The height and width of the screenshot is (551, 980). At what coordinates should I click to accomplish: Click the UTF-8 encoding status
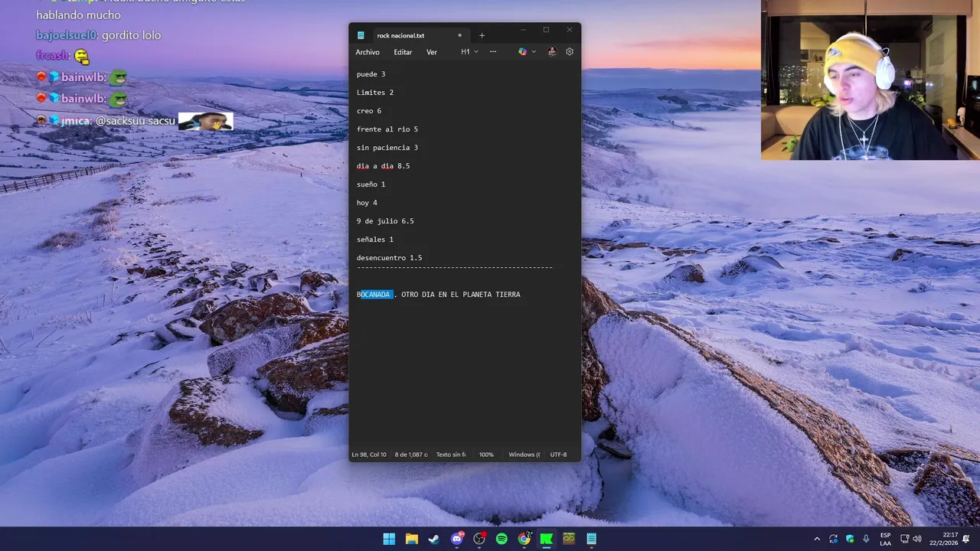pyautogui.click(x=558, y=455)
